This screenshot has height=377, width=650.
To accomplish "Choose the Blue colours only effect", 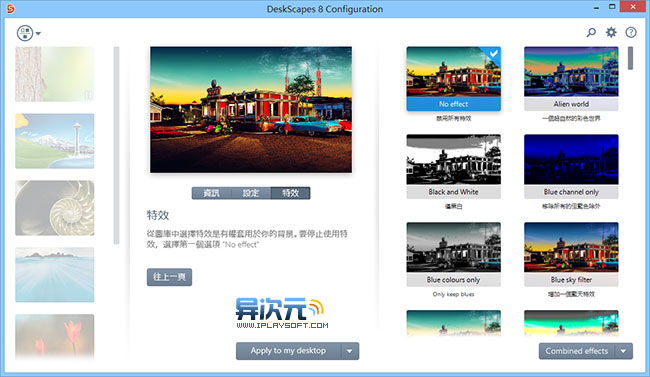I will coord(454,254).
